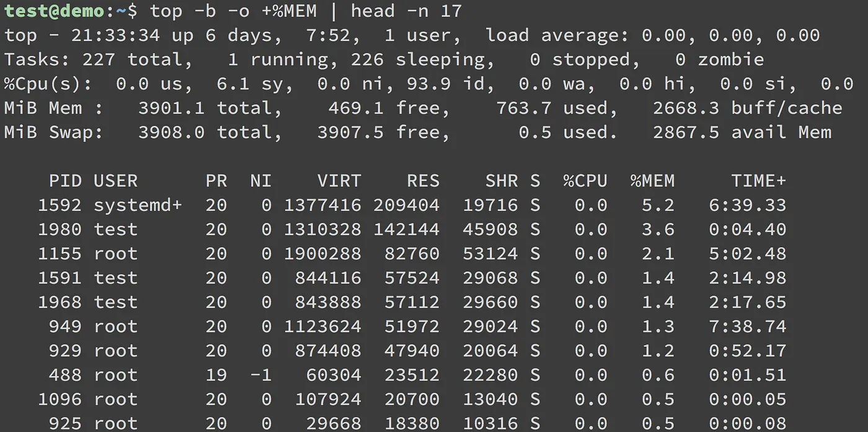Select the TIME+ value 7:38.74
The height and width of the screenshot is (432, 868).
(748, 326)
